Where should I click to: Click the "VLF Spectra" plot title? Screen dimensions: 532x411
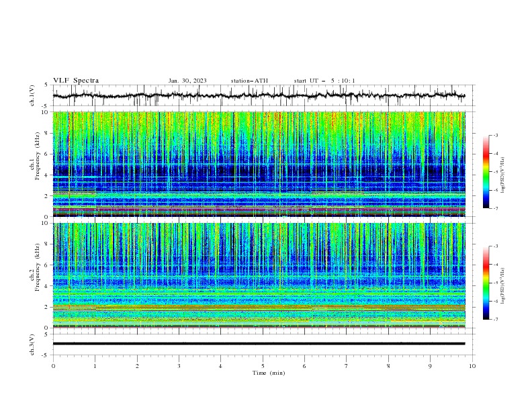76,81
